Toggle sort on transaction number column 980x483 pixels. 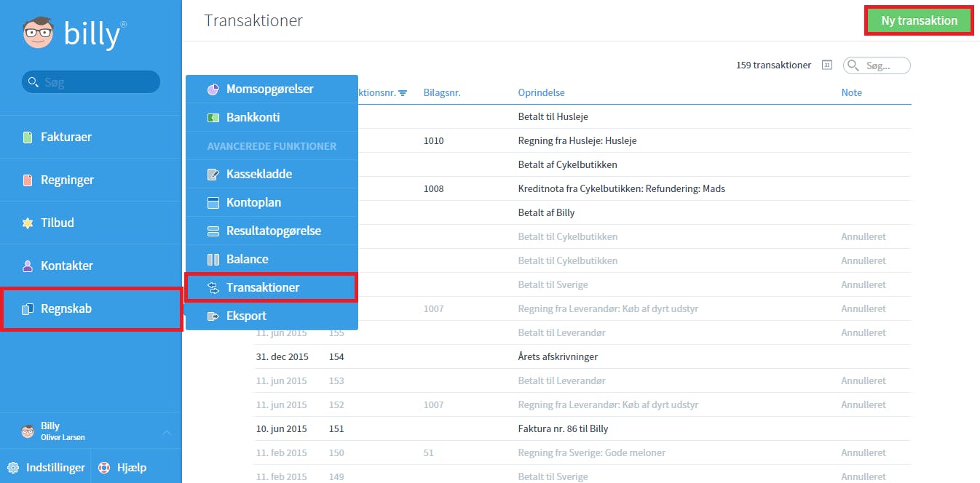pos(403,93)
